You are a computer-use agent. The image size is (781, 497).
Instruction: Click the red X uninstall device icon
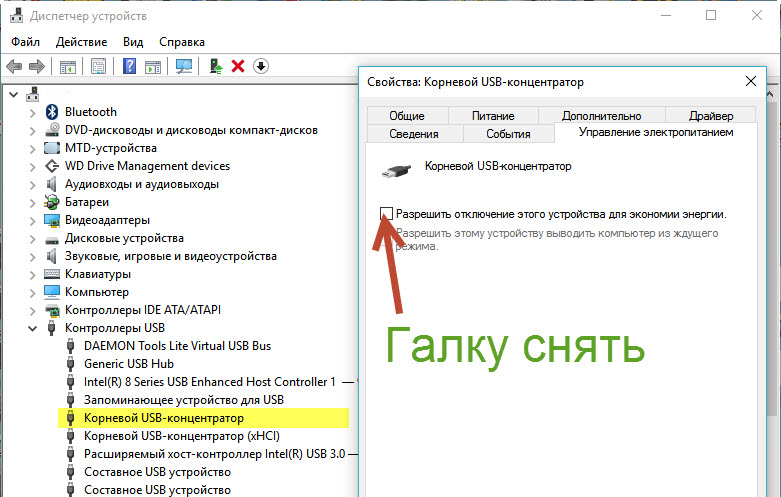click(x=238, y=66)
